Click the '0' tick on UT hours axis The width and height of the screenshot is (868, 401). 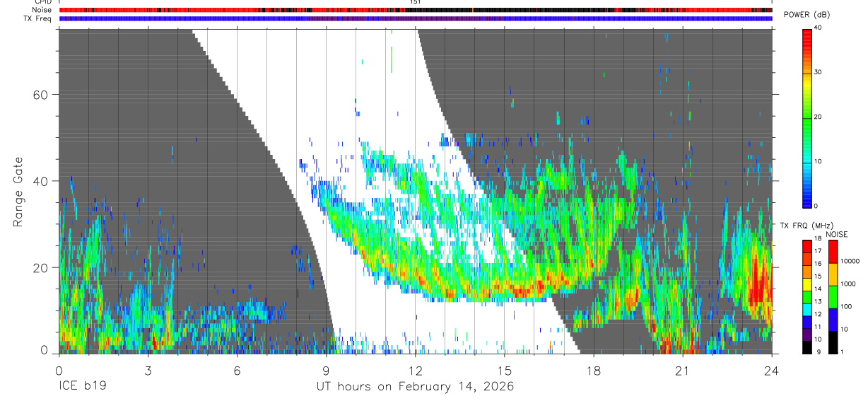click(x=59, y=370)
